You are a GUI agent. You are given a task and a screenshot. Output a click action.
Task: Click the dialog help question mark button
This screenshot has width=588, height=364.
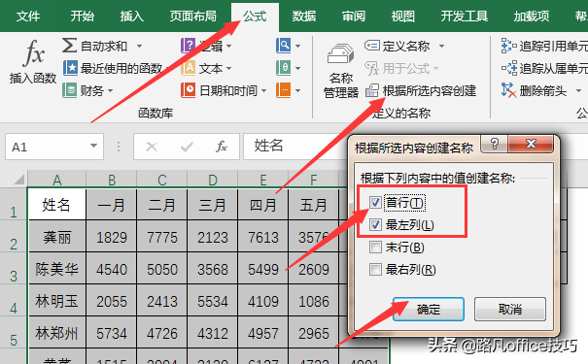[495, 144]
